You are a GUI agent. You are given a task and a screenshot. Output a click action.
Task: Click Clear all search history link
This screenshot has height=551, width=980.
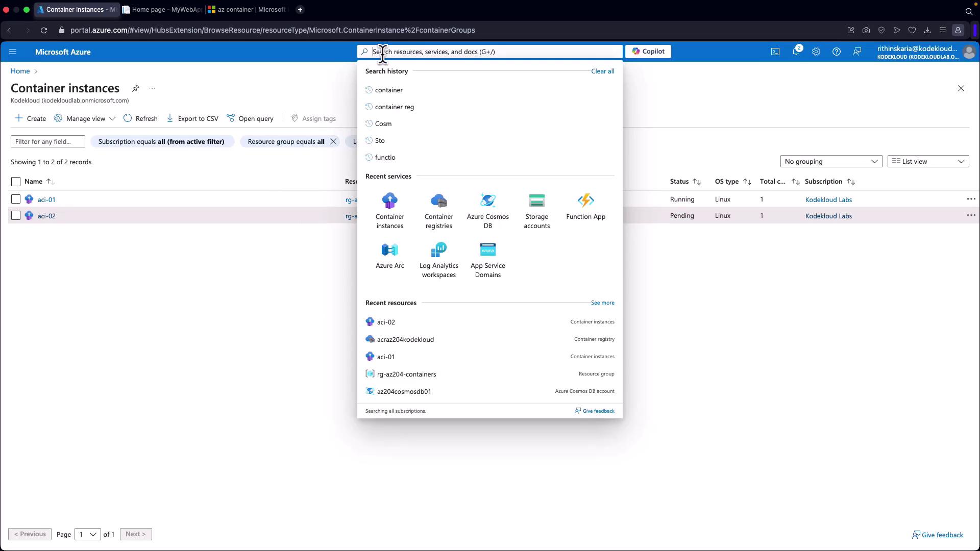pyautogui.click(x=602, y=71)
